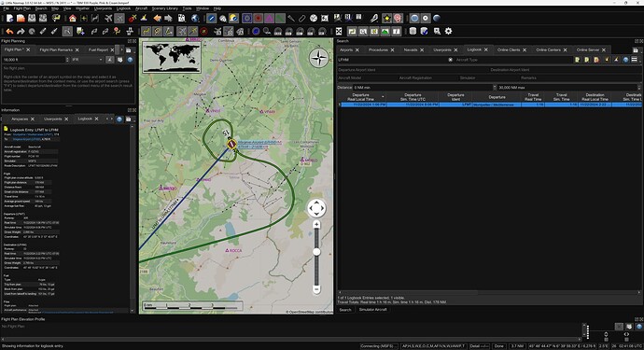Switch to the Fuel Report tab
Viewport: 644px width, 350px height.
[98, 49]
